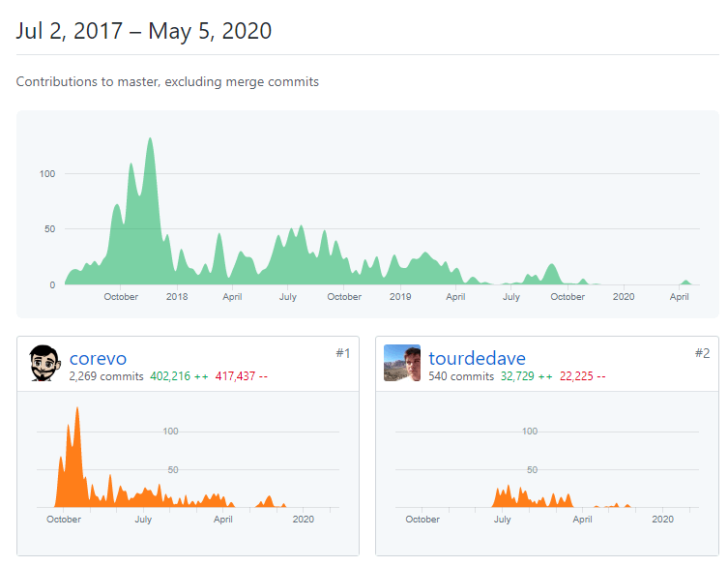Select the 2018 label on the main graph axis
Image resolution: width=728 pixels, height=566 pixels.
click(x=177, y=297)
